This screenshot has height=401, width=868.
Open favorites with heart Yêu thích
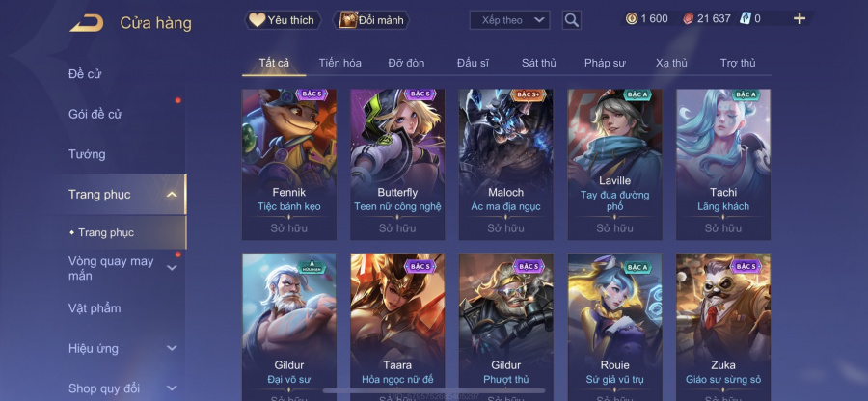coord(283,20)
